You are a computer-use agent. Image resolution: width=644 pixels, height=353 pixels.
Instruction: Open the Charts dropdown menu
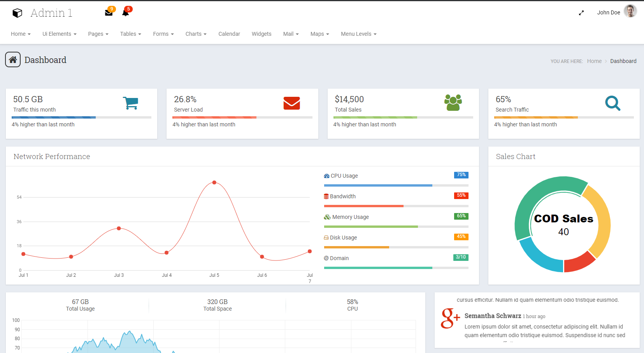click(x=196, y=34)
